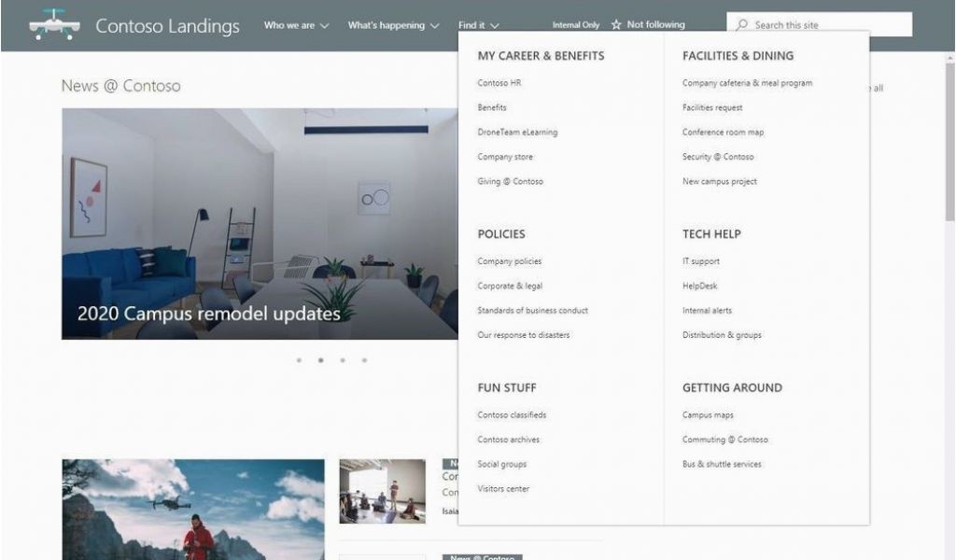Open Contoso classifieds
The image size is (956, 560).
(x=513, y=415)
